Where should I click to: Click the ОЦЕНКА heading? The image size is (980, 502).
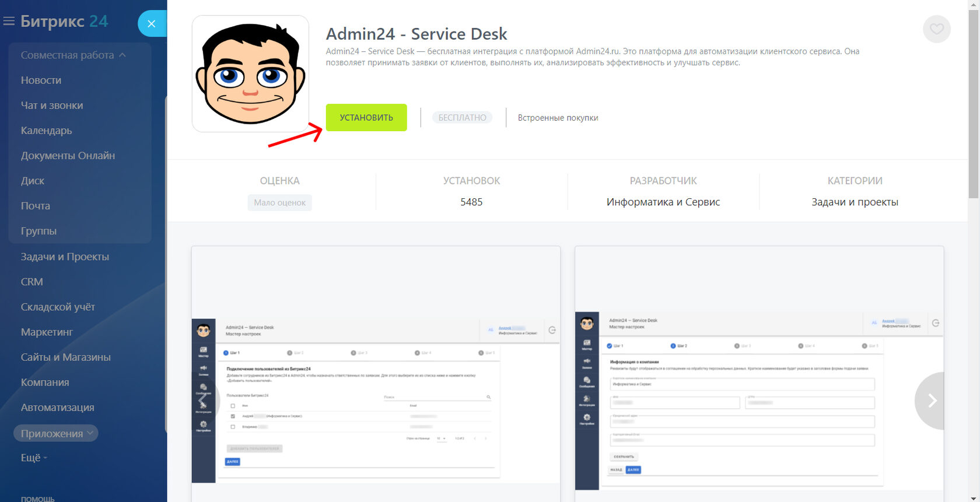tap(279, 181)
